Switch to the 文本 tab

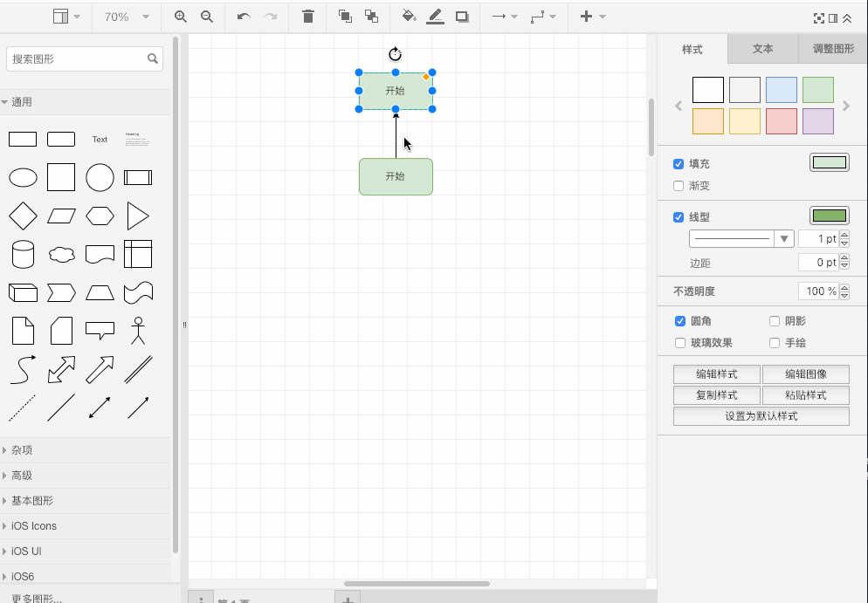coord(762,50)
